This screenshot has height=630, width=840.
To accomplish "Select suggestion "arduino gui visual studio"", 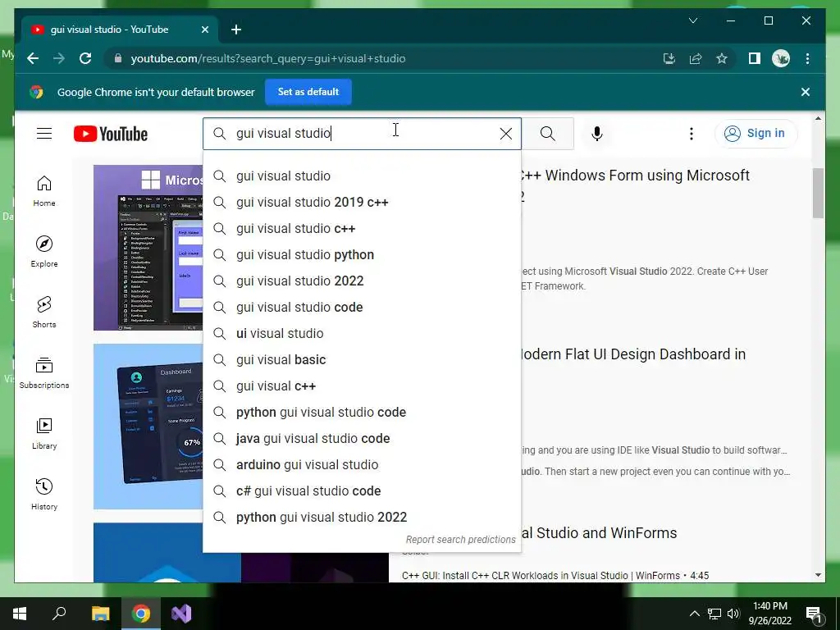I will pos(362,464).
